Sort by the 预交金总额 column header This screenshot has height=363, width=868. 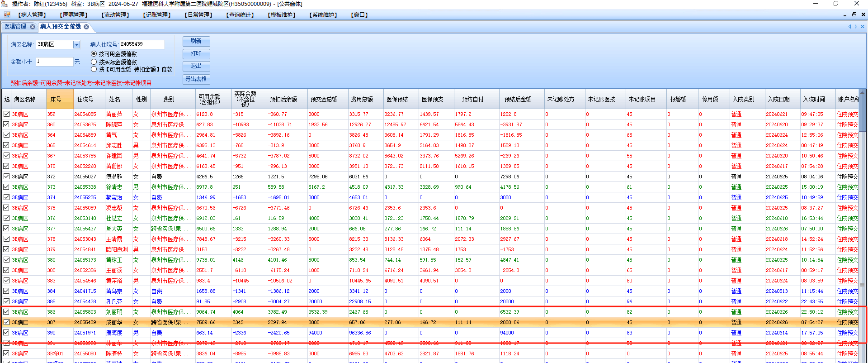pos(328,99)
